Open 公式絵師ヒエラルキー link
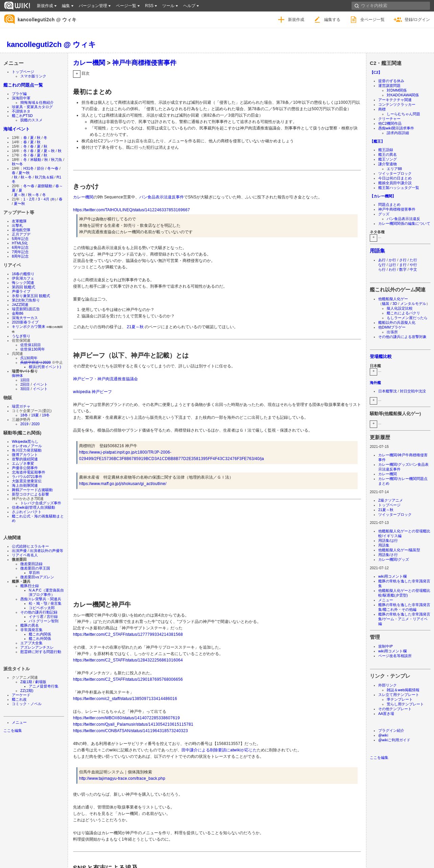434x868 pixels. (30, 546)
